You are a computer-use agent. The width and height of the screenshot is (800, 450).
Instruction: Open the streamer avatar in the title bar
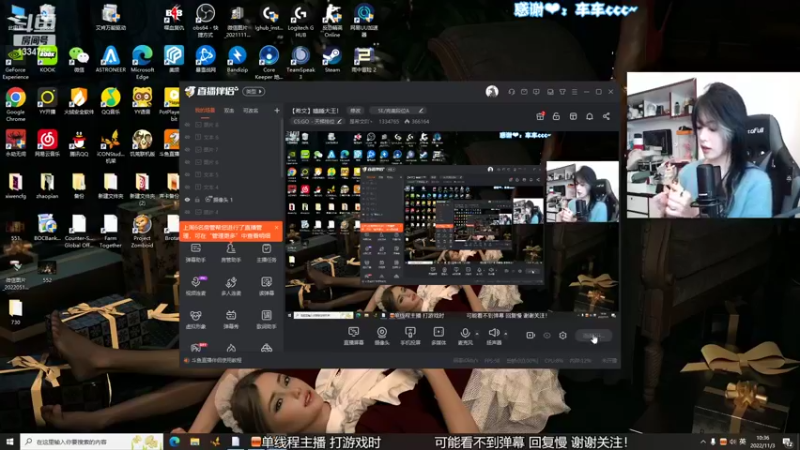click(x=492, y=91)
